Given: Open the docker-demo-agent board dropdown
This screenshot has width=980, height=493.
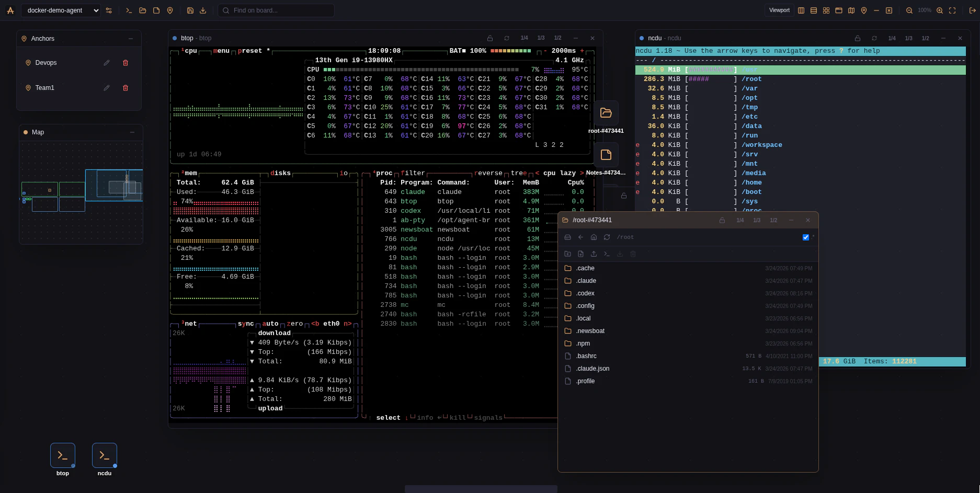Looking at the screenshot, I should tap(61, 10).
